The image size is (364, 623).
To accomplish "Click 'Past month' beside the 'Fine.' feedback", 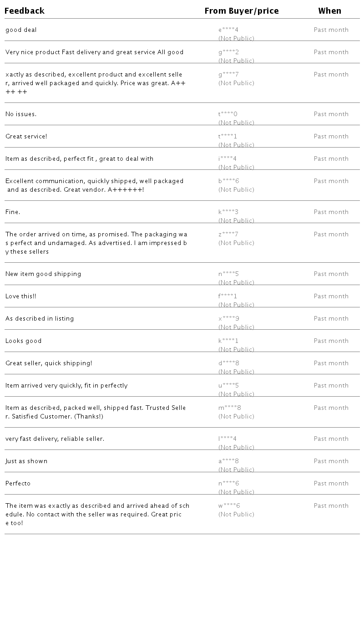I will (331, 212).
